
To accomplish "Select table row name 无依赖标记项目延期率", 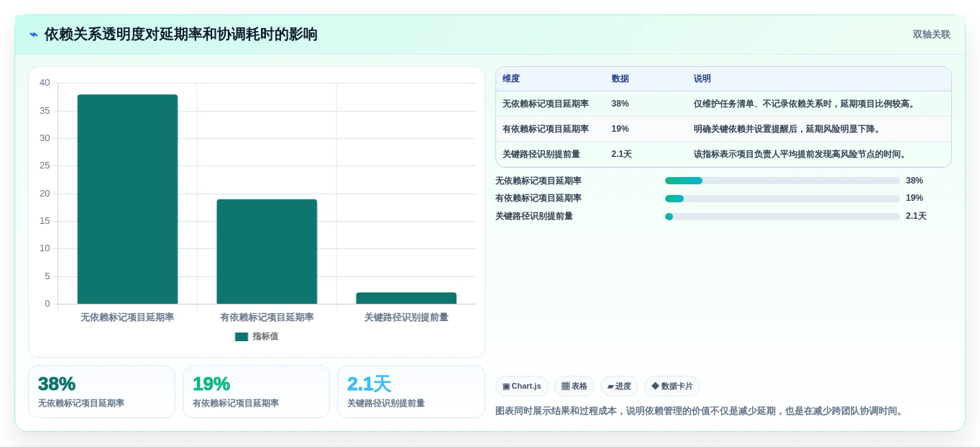I will [546, 104].
